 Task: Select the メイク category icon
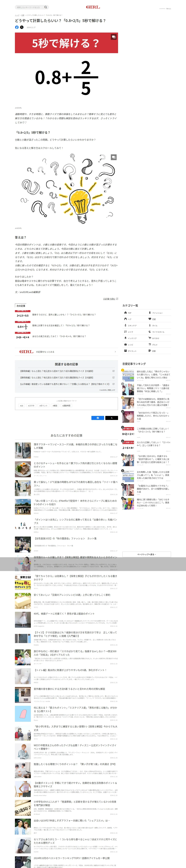click(x=126, y=332)
